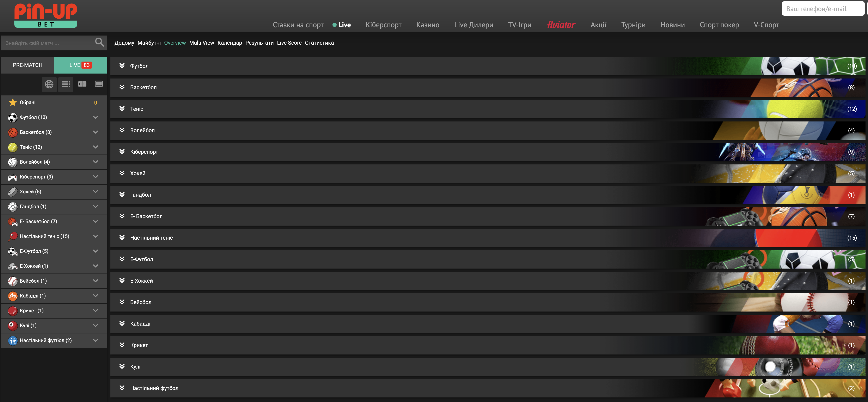Switch to the PRE-MATCH tab
Viewport: 868px width, 402px height.
point(28,65)
